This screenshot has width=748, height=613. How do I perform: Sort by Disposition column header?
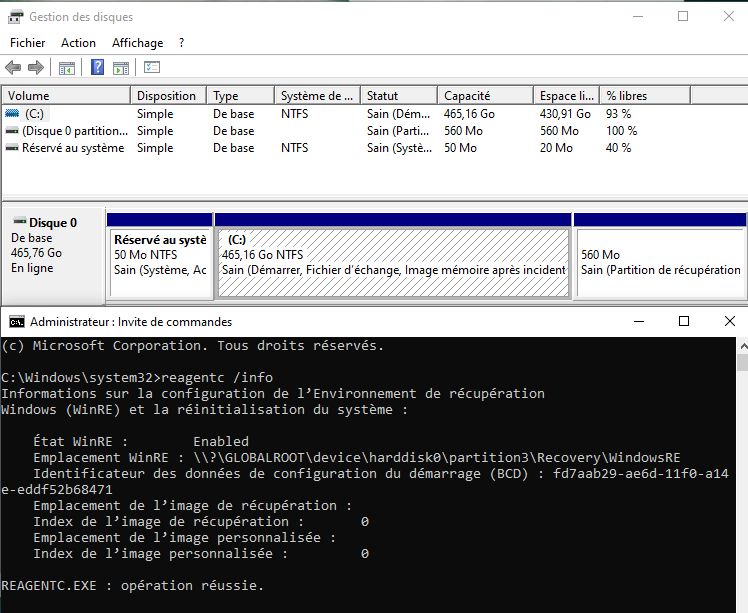click(x=168, y=95)
